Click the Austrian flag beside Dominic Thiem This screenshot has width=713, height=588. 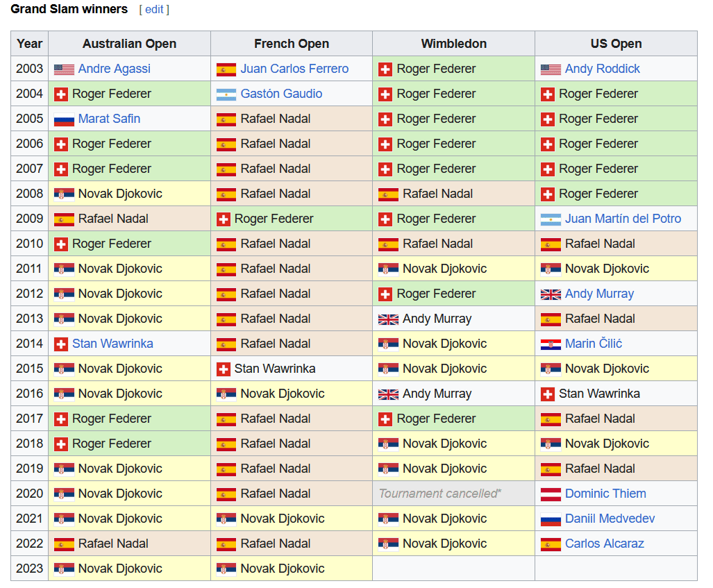[551, 495]
